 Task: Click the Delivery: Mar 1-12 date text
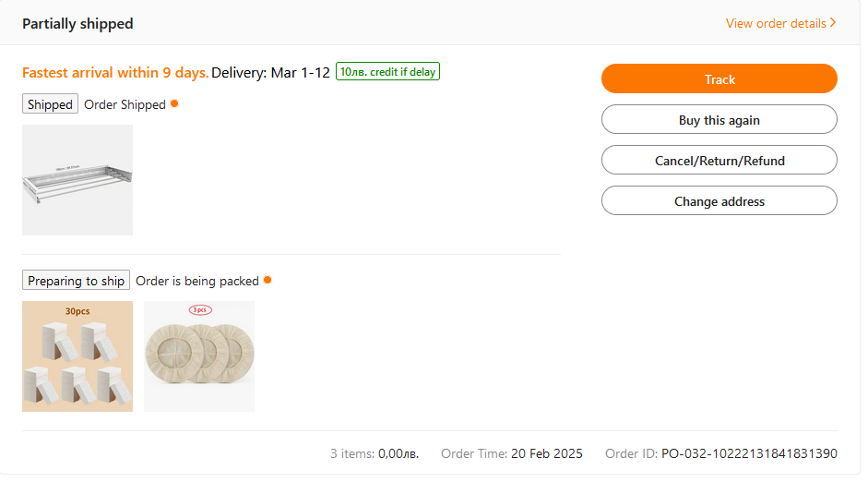(270, 73)
